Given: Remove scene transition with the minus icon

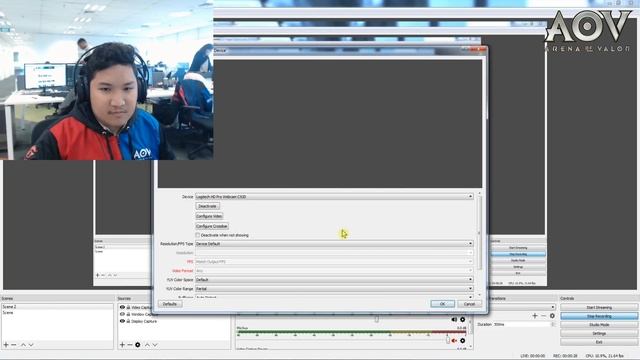Looking at the screenshot, I should (x=544, y=316).
